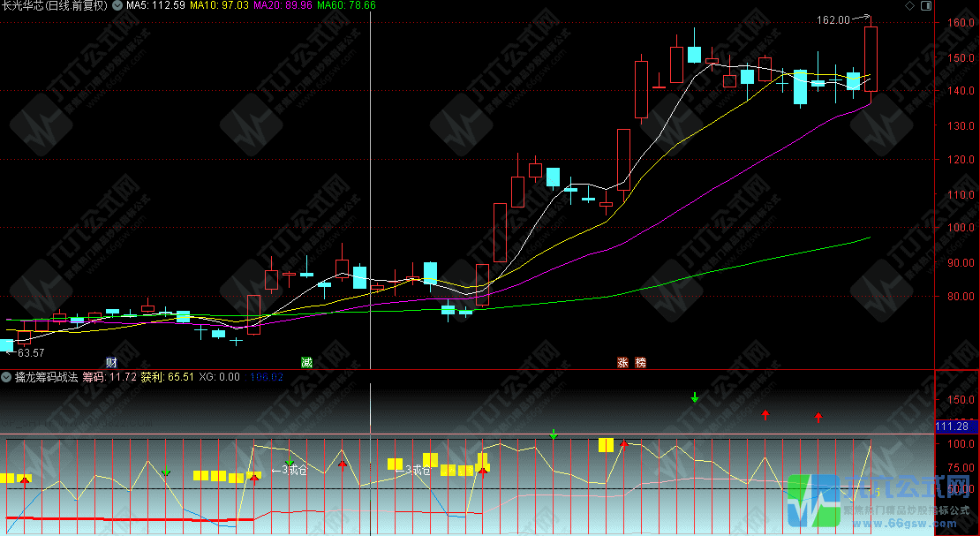Click the 财 event marker
Viewport: 980px width, 536px height.
(x=111, y=362)
